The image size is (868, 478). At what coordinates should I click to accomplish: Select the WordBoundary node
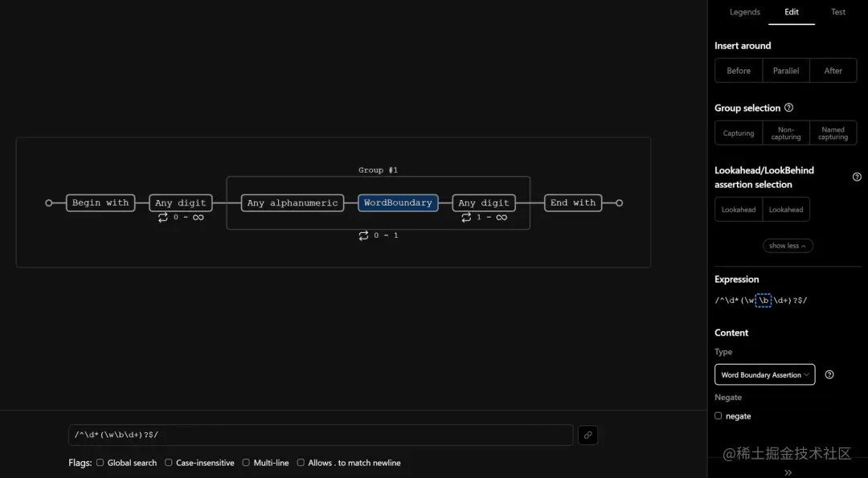(398, 203)
